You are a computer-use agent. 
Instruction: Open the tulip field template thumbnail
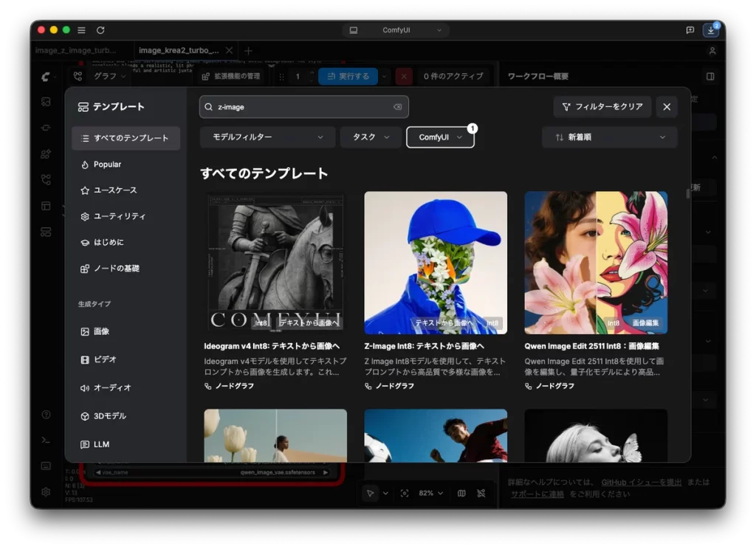275,435
